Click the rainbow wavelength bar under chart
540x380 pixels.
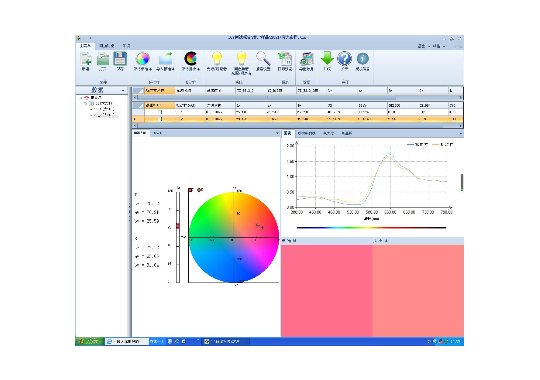tap(371, 228)
